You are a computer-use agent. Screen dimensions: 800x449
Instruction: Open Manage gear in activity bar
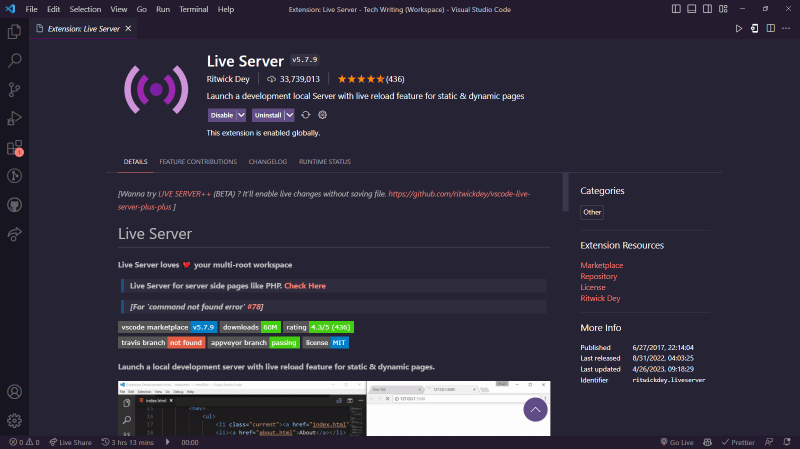click(x=14, y=420)
